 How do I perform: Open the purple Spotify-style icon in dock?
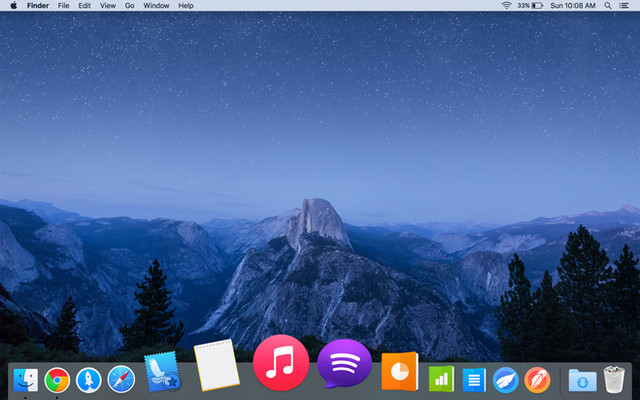click(x=344, y=364)
